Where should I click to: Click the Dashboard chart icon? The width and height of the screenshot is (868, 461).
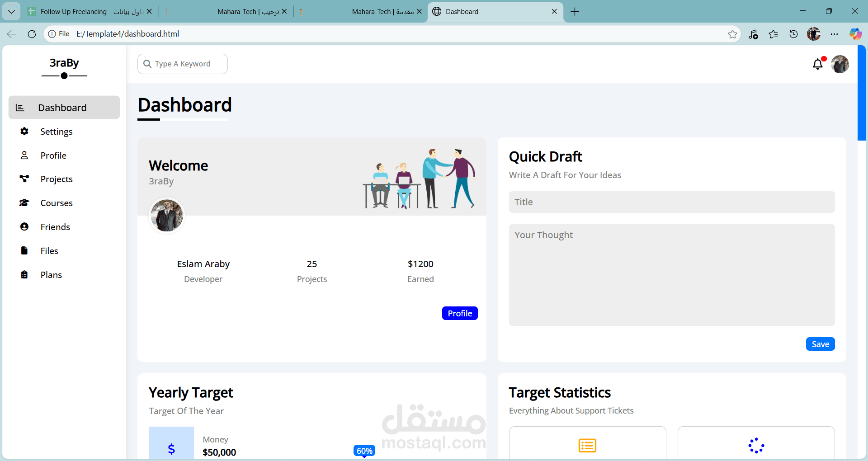point(20,107)
